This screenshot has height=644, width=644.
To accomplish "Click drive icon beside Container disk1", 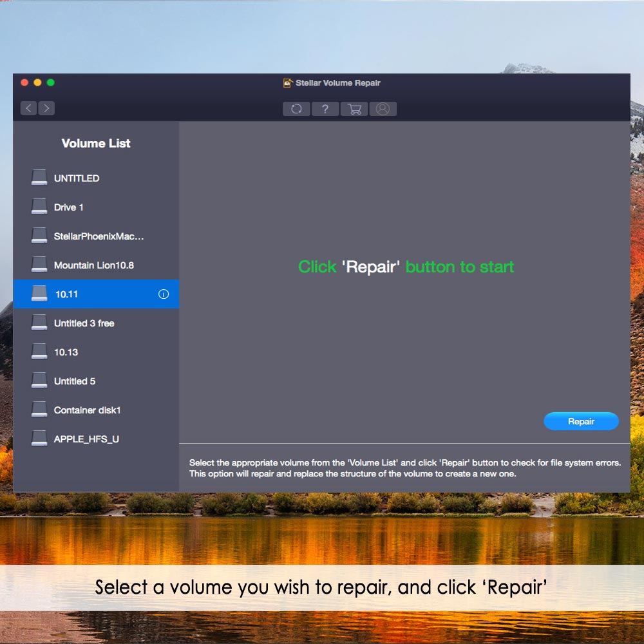I will point(39,410).
